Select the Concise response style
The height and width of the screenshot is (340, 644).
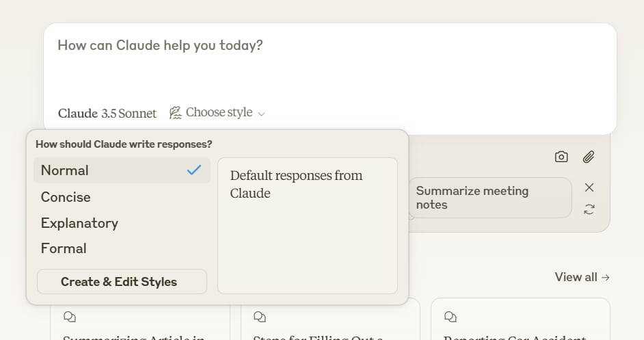pyautogui.click(x=66, y=197)
